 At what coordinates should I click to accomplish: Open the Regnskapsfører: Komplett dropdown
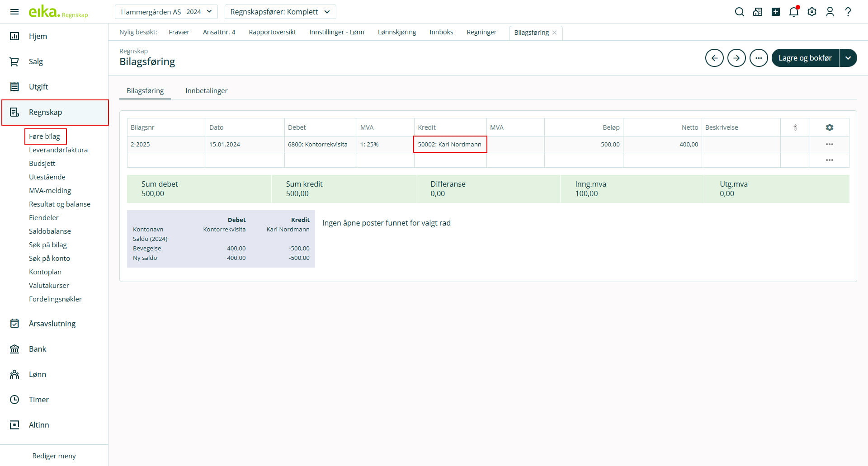point(280,12)
